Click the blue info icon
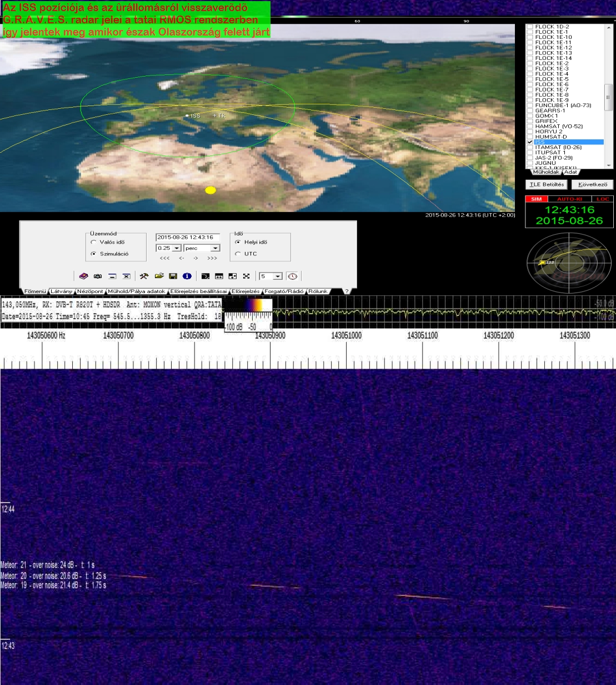616x685 pixels. [x=187, y=276]
